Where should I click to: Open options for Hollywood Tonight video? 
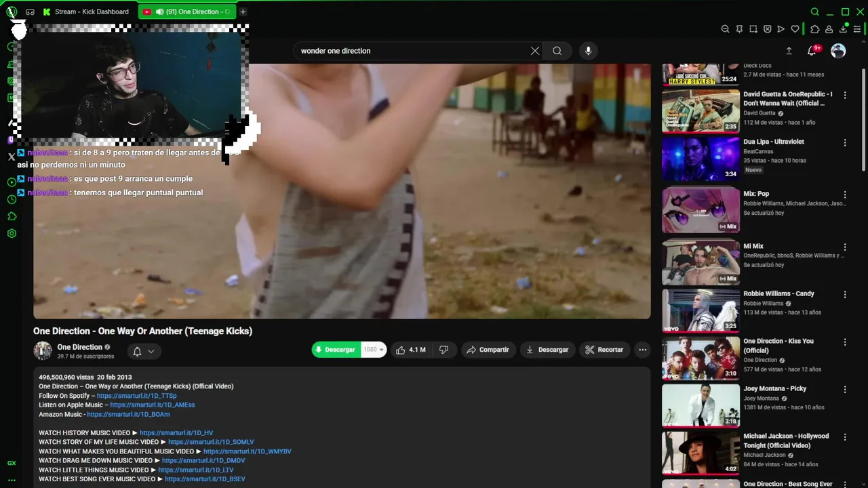[x=845, y=437]
